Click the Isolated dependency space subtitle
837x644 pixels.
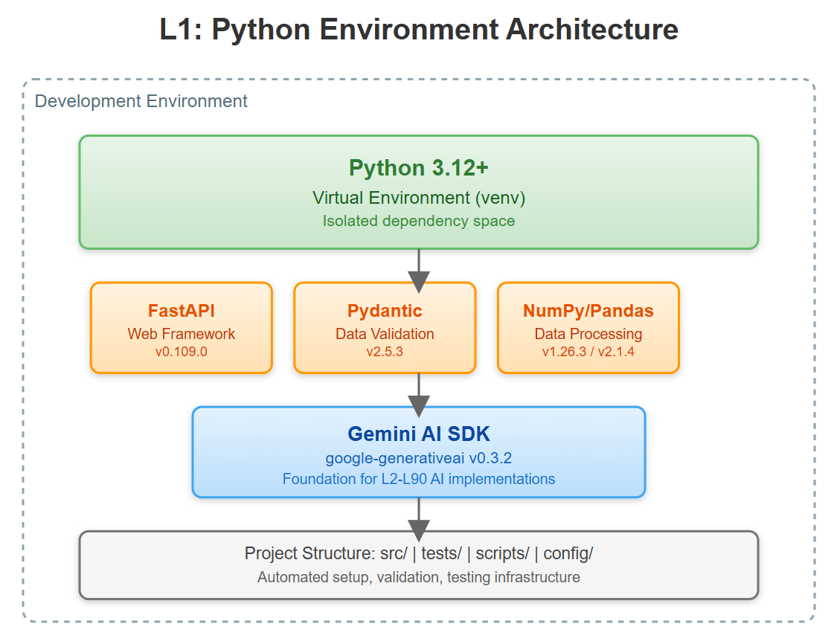pos(418,221)
